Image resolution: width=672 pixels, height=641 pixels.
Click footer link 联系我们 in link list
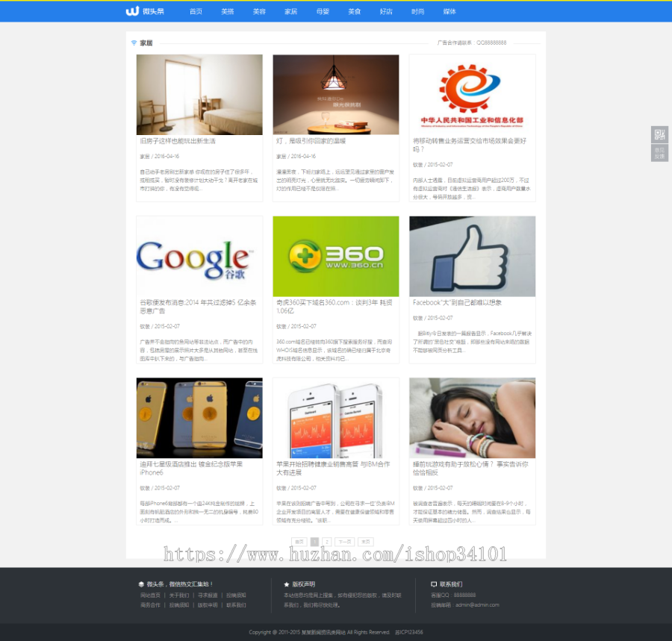pos(236,605)
